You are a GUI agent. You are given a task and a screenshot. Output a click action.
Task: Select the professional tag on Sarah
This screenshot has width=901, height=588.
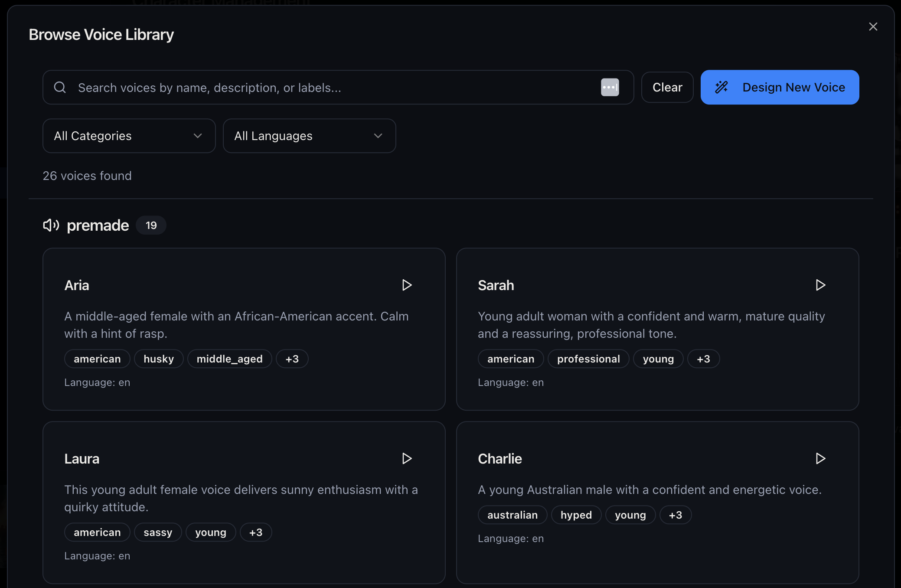tap(588, 359)
